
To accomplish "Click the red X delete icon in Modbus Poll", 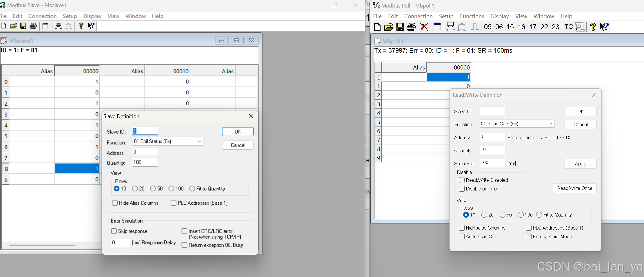I will (424, 27).
